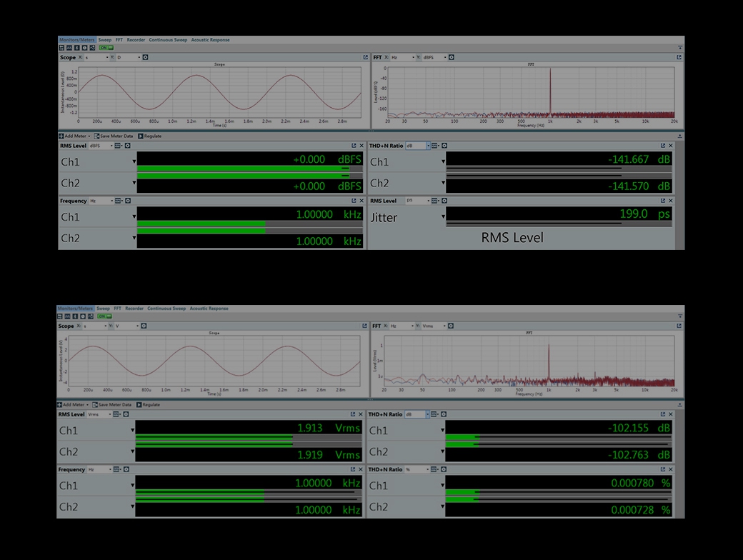743x560 pixels.
Task: Click settings icon of Jitter RMS Level meter
Action: (444, 201)
